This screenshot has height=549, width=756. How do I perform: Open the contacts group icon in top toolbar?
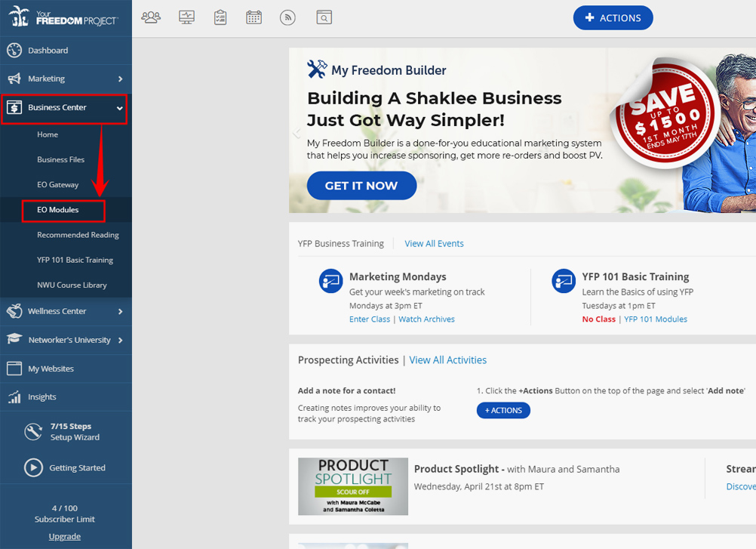pos(151,18)
